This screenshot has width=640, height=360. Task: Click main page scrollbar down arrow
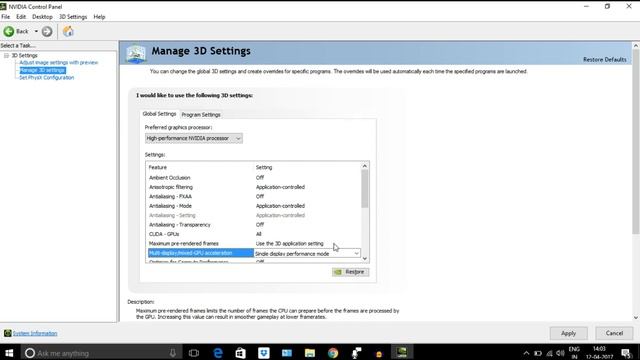click(x=636, y=318)
